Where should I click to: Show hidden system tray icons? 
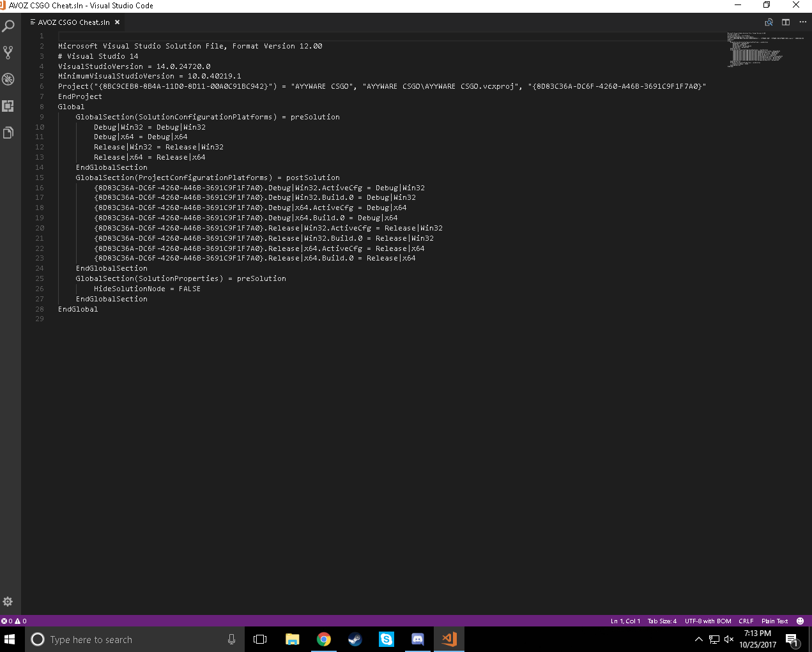coord(698,639)
